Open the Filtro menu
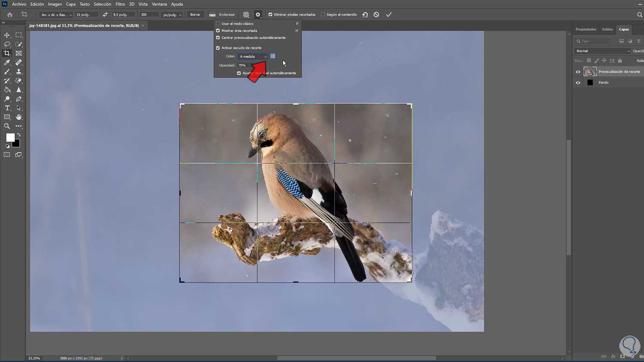Viewport: 644px width, 362px height. pyautogui.click(x=120, y=4)
